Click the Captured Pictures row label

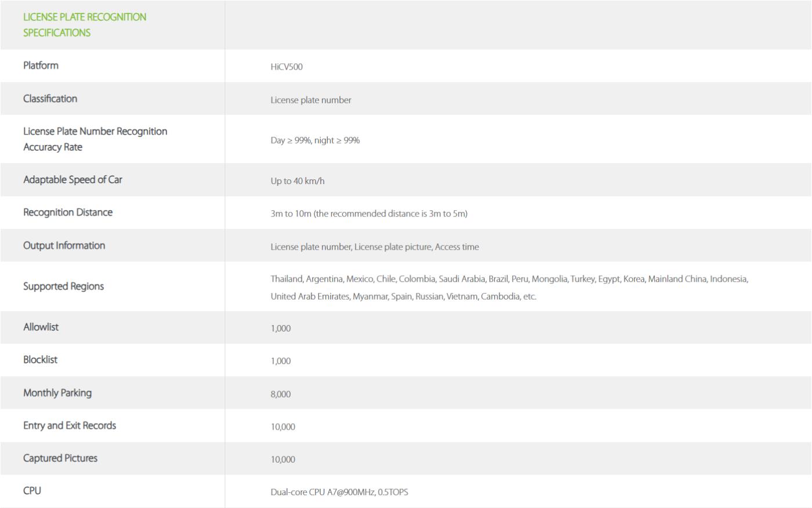coord(60,459)
